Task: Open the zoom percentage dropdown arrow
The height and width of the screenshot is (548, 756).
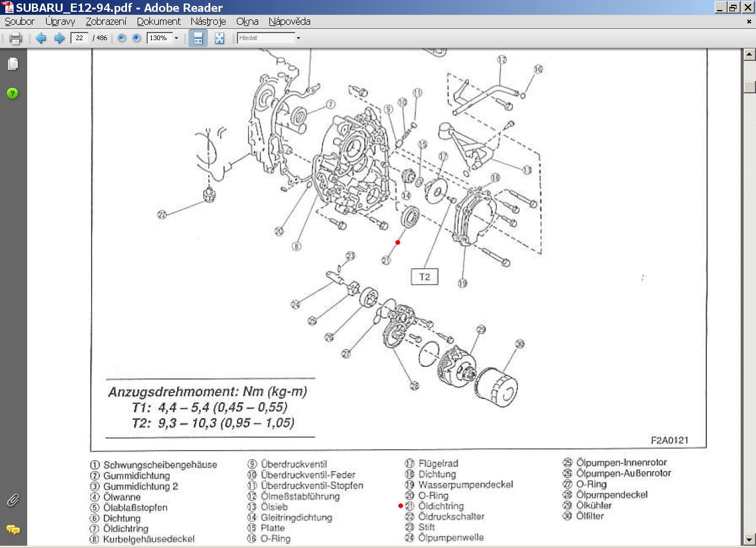Action: tap(176, 38)
